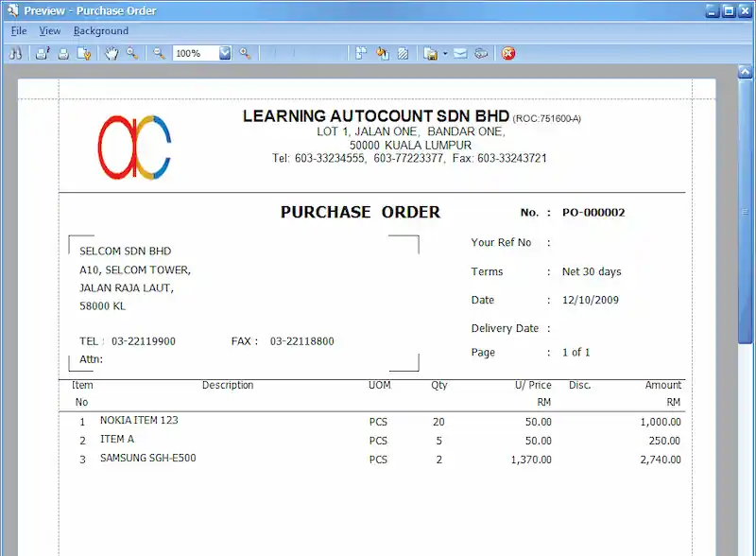The width and height of the screenshot is (756, 556).
Task: Maximize the Preview window
Action: tap(729, 10)
